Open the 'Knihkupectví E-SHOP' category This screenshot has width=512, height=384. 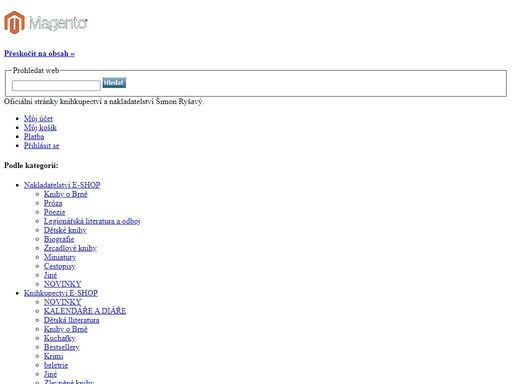coord(61,293)
